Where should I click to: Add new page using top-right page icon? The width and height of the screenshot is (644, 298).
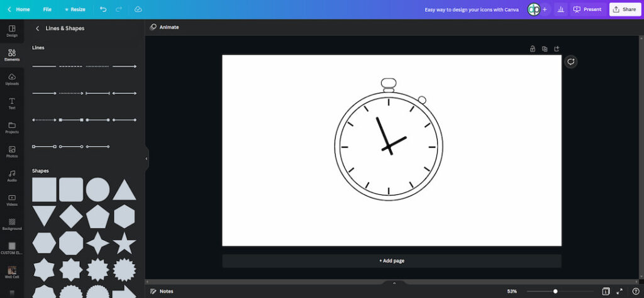tap(557, 49)
